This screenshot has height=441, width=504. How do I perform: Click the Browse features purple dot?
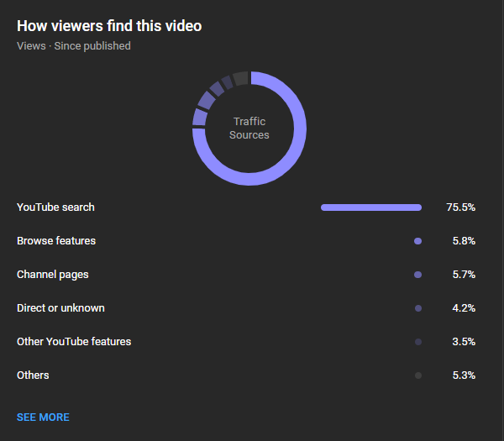click(x=417, y=241)
